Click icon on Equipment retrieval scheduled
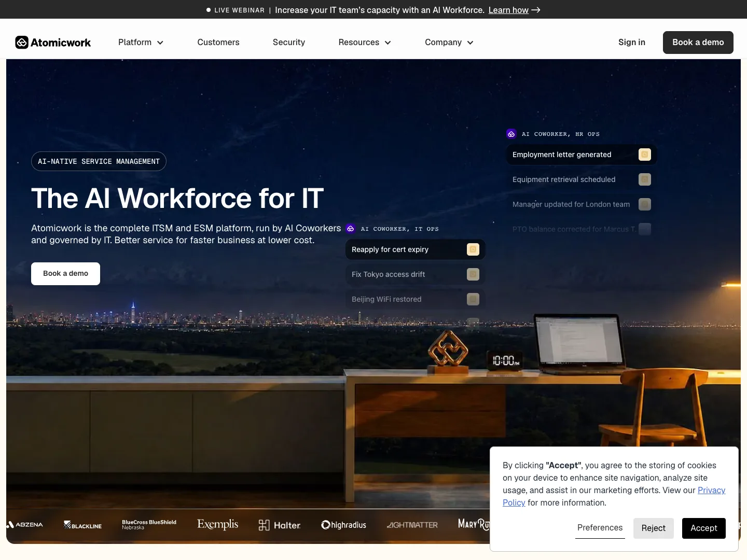Viewport: 747px width, 560px height. pyautogui.click(x=645, y=179)
